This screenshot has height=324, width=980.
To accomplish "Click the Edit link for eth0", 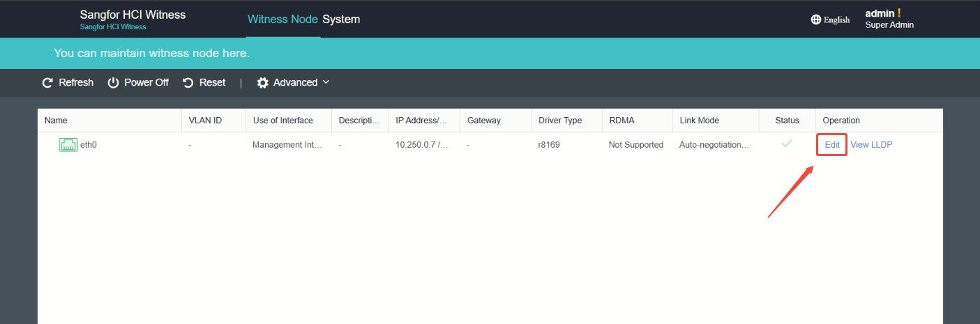I will 832,145.
